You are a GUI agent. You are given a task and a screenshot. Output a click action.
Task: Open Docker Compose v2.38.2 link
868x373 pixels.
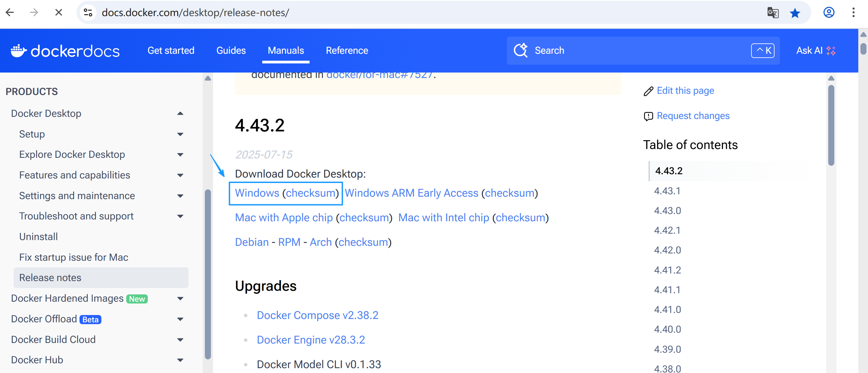pos(317,315)
